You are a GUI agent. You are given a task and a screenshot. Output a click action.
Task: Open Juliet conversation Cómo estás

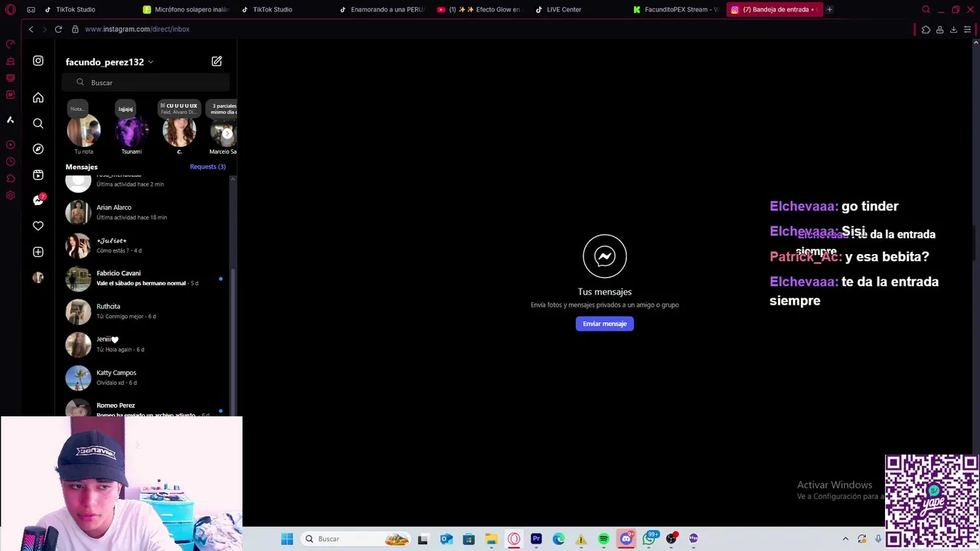point(147,245)
